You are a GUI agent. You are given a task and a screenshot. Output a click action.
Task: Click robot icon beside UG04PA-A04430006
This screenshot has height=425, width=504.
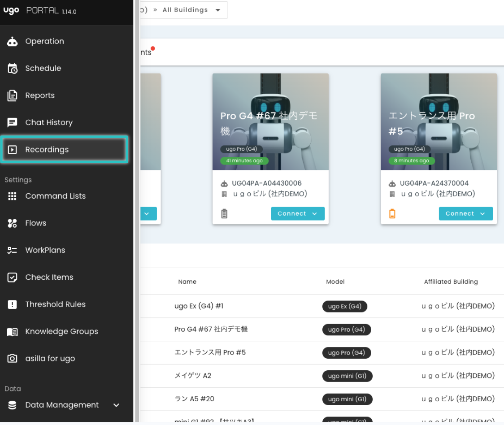(224, 184)
